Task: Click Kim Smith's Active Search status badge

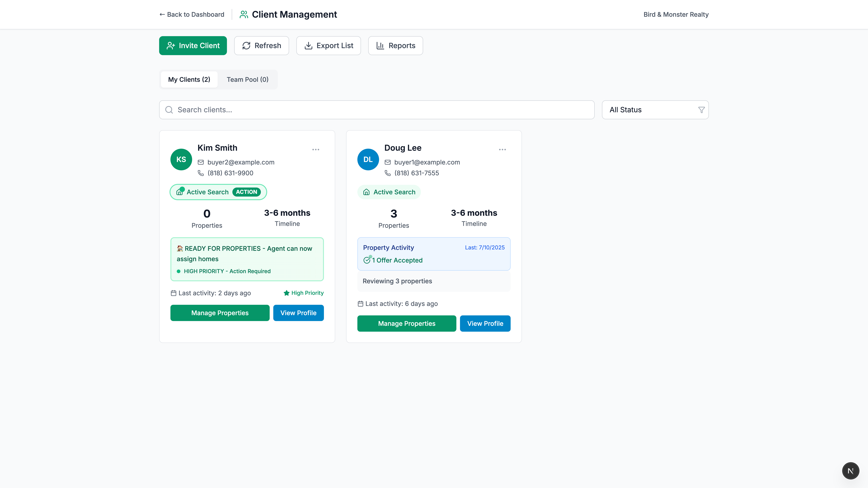Action: [218, 192]
